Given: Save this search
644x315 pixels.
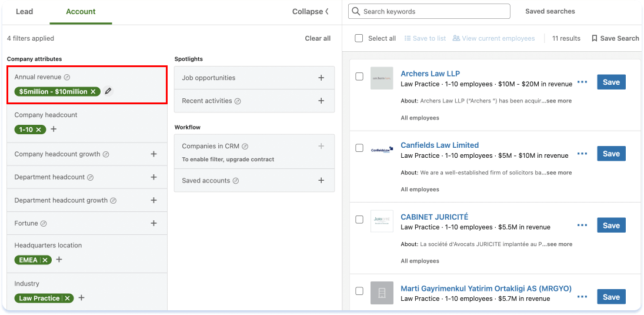Looking at the screenshot, I should coord(615,38).
